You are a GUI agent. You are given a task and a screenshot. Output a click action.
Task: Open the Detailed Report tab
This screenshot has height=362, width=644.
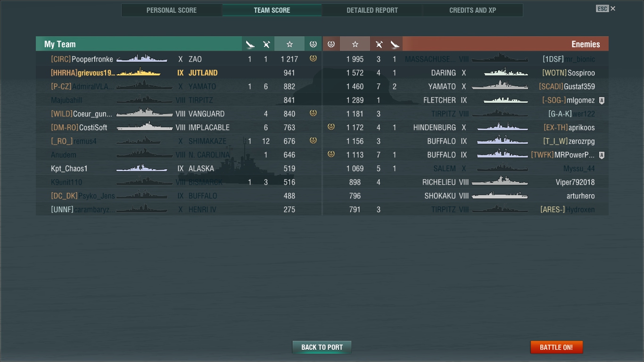click(372, 10)
